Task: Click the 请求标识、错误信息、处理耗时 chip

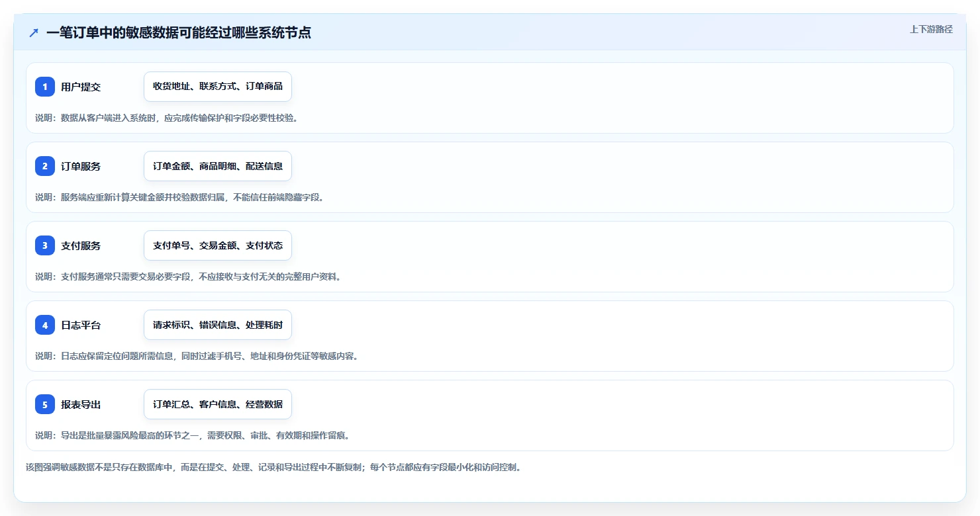Action: (218, 325)
